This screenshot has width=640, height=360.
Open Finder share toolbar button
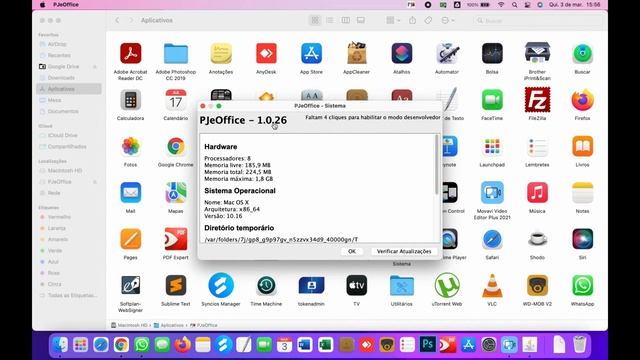point(412,20)
